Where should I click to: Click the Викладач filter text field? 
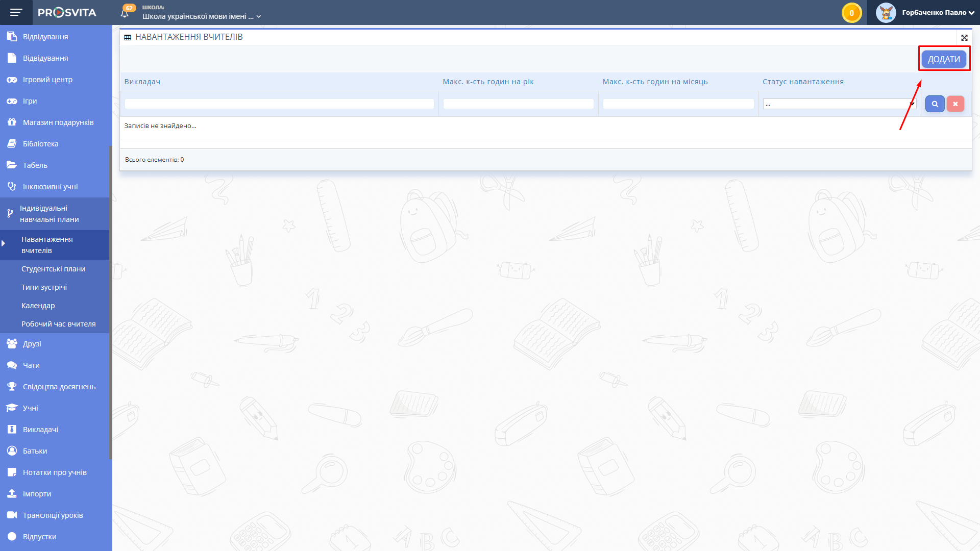pos(279,104)
